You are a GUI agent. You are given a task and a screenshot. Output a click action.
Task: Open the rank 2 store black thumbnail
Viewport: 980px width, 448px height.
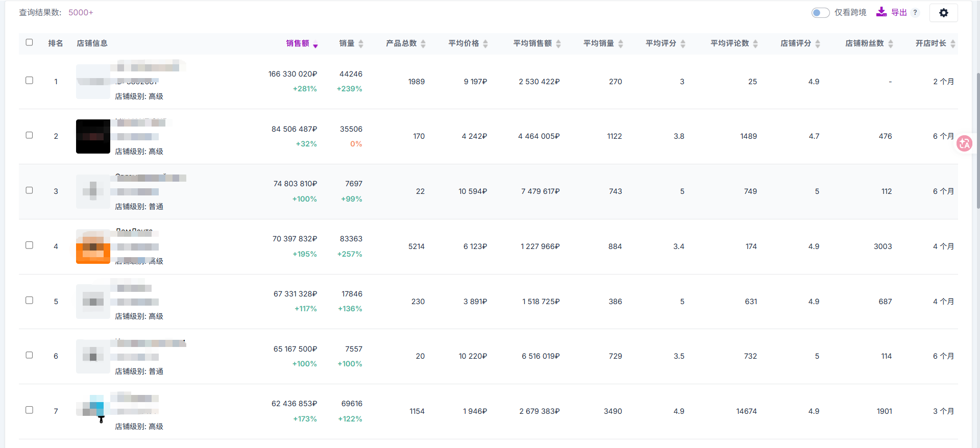93,136
